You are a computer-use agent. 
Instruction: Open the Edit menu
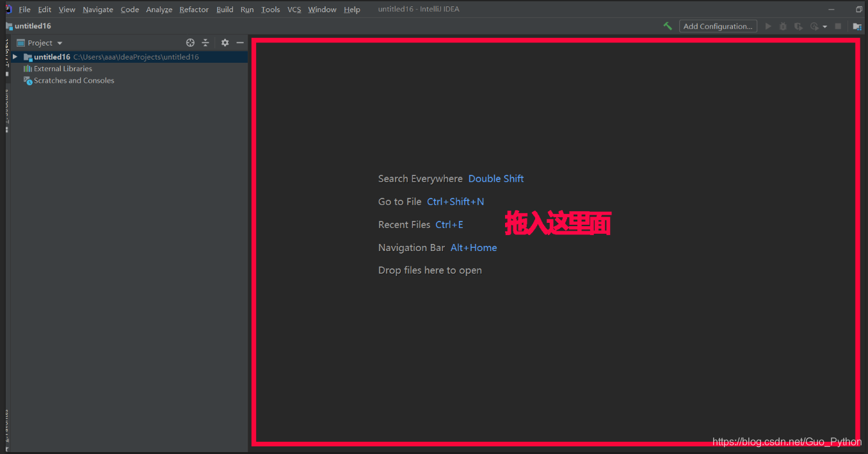click(x=44, y=10)
